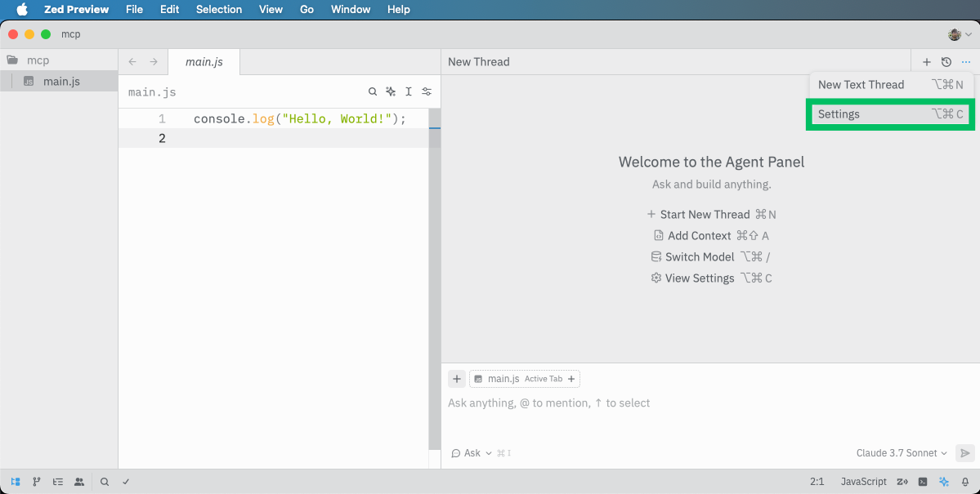The height and width of the screenshot is (494, 980).
Task: Click the buffer search magnifier in editor toolbar
Action: click(x=373, y=92)
